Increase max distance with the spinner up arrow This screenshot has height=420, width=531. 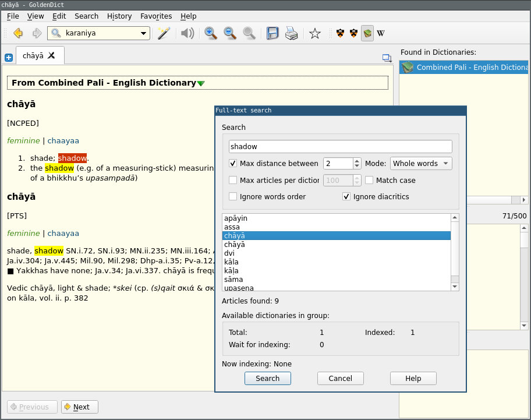[x=357, y=161]
